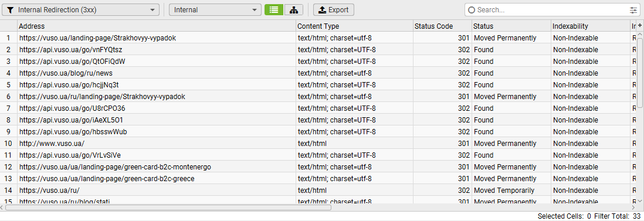This screenshot has height=221, width=644.
Task: Select the http://www.vuso.ua/ row
Action: pyautogui.click(x=318, y=144)
